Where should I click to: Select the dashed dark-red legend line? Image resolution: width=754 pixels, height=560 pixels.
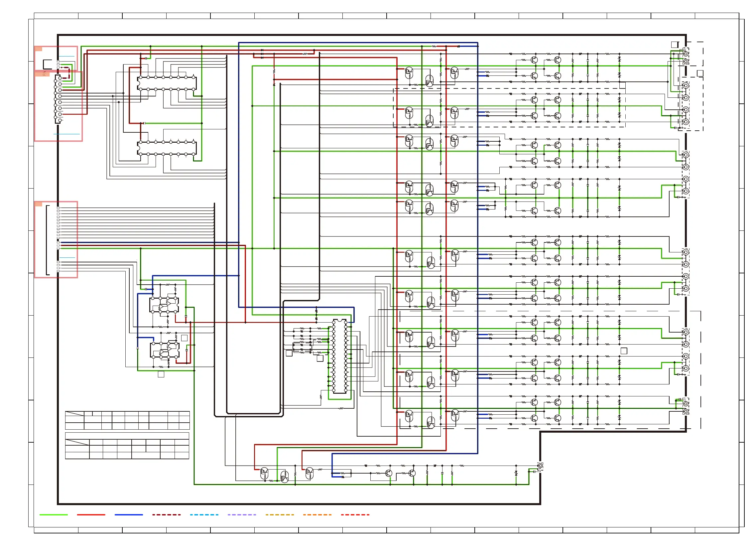click(166, 514)
